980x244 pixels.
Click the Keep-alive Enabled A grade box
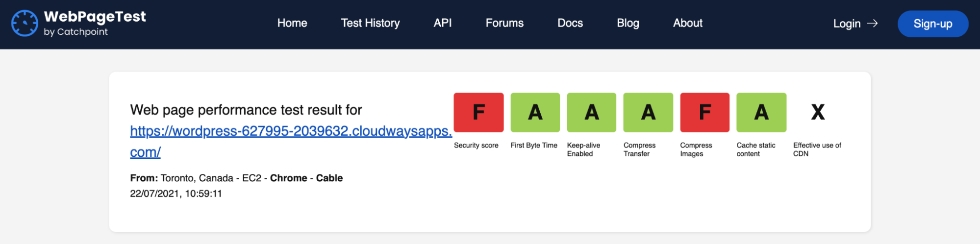tap(592, 112)
